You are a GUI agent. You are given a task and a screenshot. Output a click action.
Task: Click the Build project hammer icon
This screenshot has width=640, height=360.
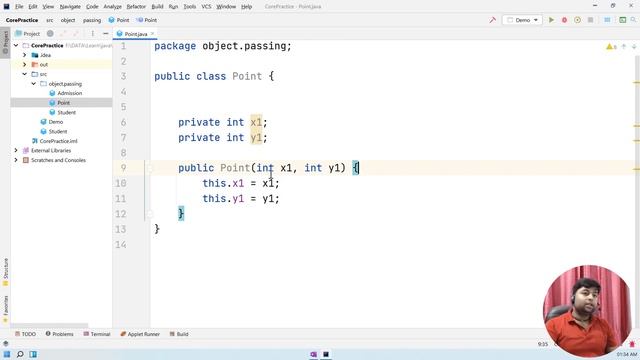click(493, 20)
